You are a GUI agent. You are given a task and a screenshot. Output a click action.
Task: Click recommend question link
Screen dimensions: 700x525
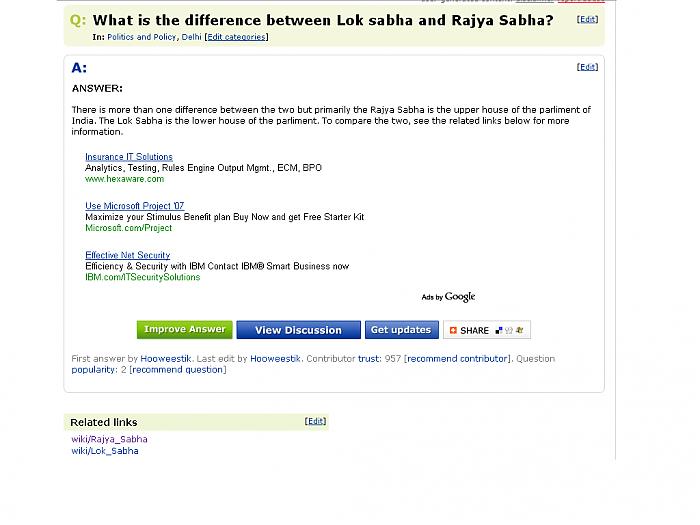[x=178, y=370]
